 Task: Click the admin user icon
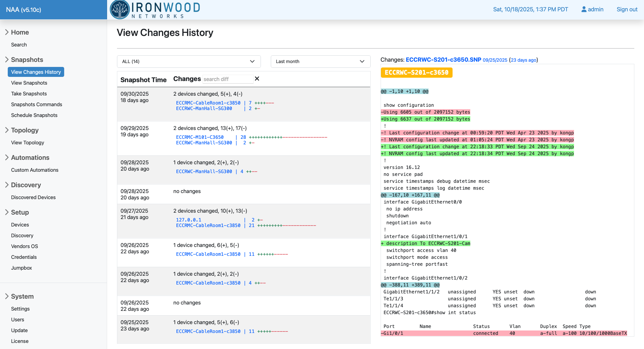(x=584, y=9)
